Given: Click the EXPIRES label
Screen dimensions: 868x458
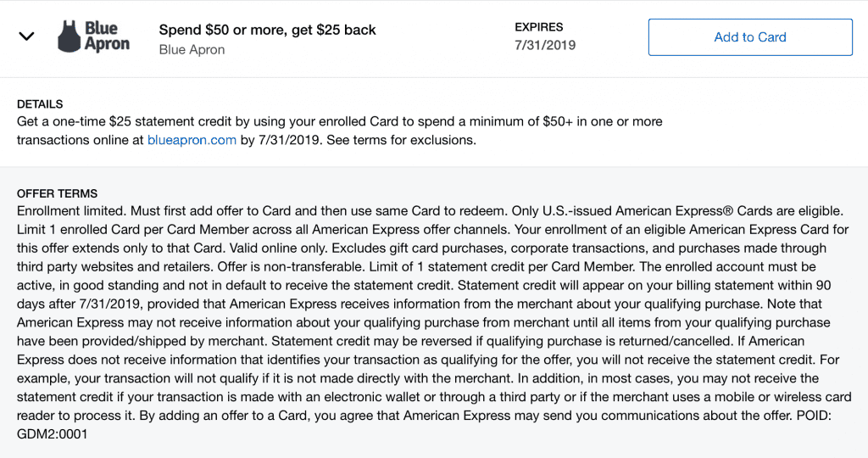Looking at the screenshot, I should (x=538, y=27).
